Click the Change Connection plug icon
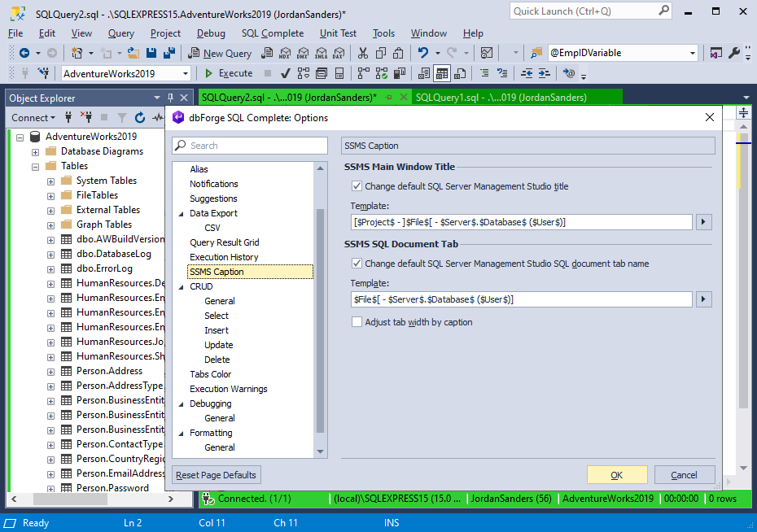 pos(43,73)
